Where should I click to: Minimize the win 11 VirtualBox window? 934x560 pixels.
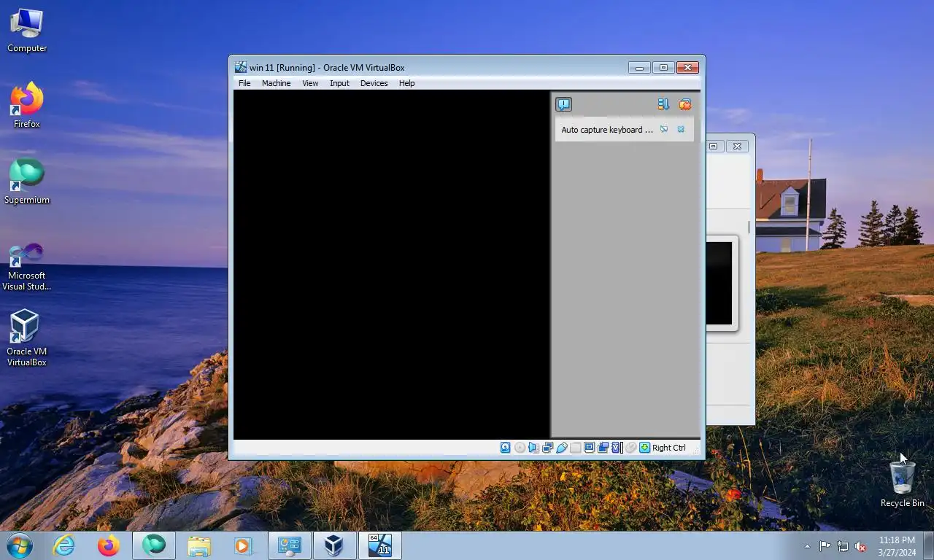coord(639,67)
